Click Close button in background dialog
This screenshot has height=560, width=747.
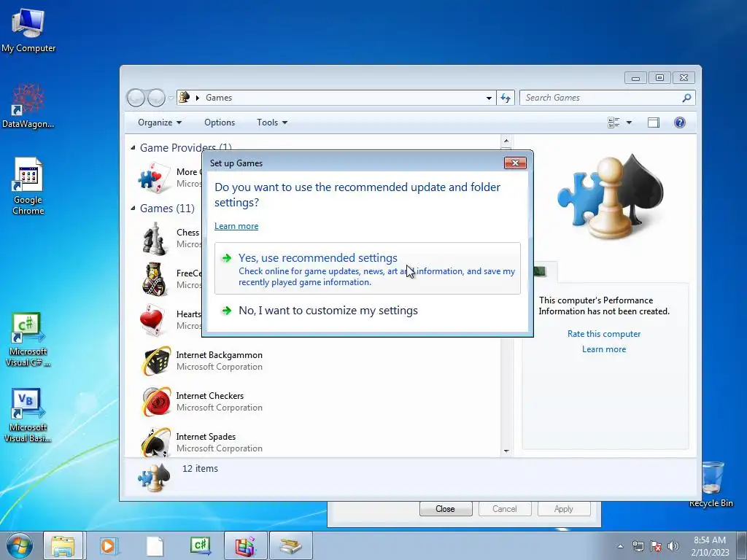(446, 508)
